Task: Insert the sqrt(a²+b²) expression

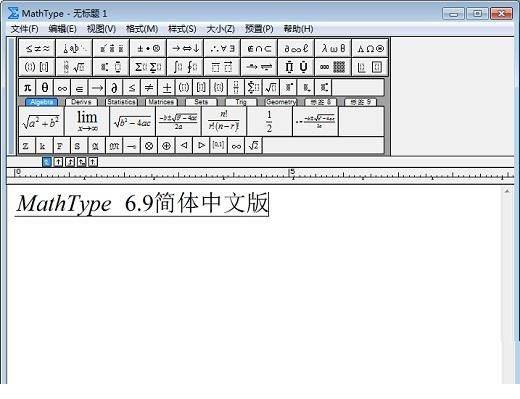Action: [41, 122]
